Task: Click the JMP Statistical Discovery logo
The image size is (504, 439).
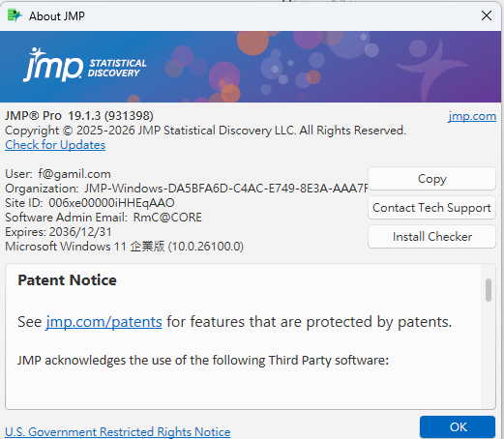Action: [x=85, y=65]
